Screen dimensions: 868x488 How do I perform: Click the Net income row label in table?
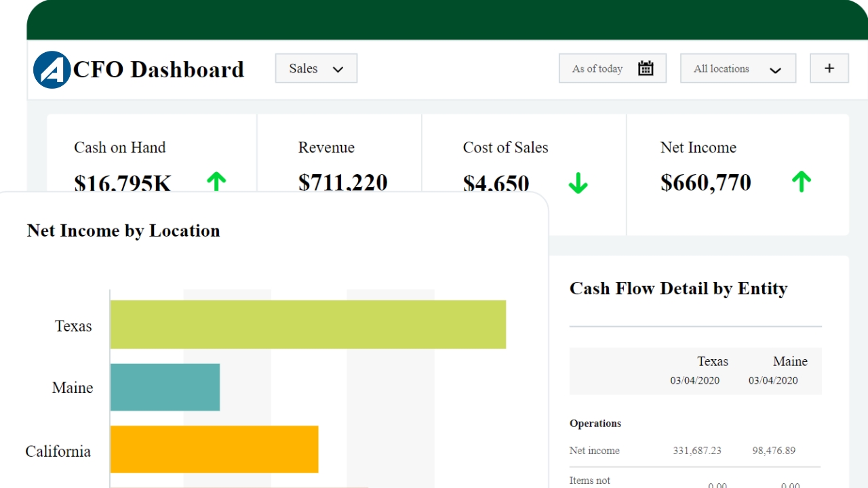pyautogui.click(x=595, y=451)
